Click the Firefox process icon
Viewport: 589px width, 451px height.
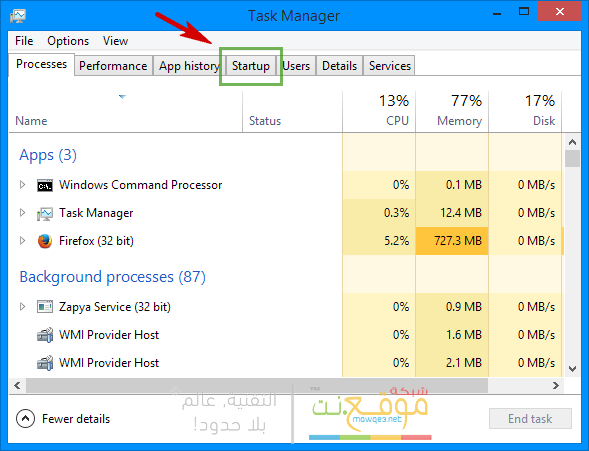point(45,241)
